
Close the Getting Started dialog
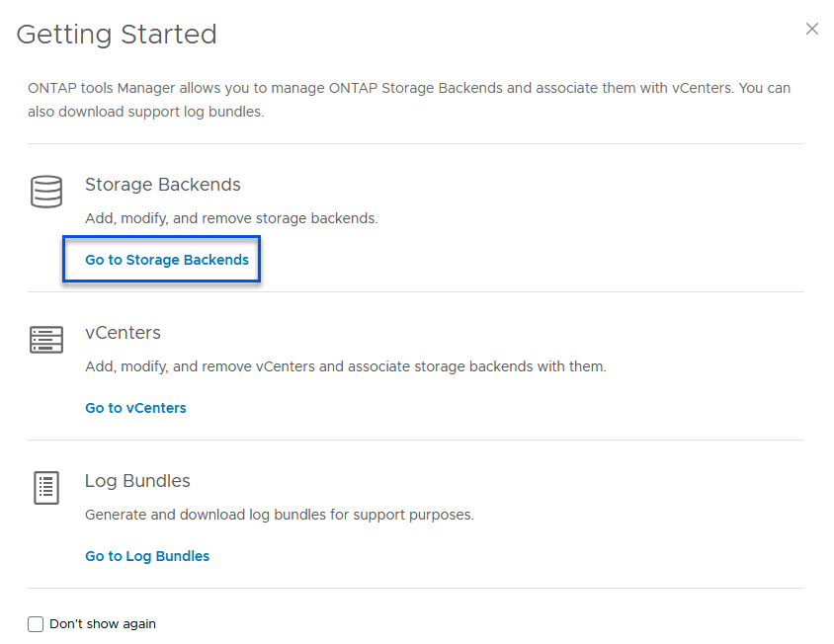click(x=812, y=30)
